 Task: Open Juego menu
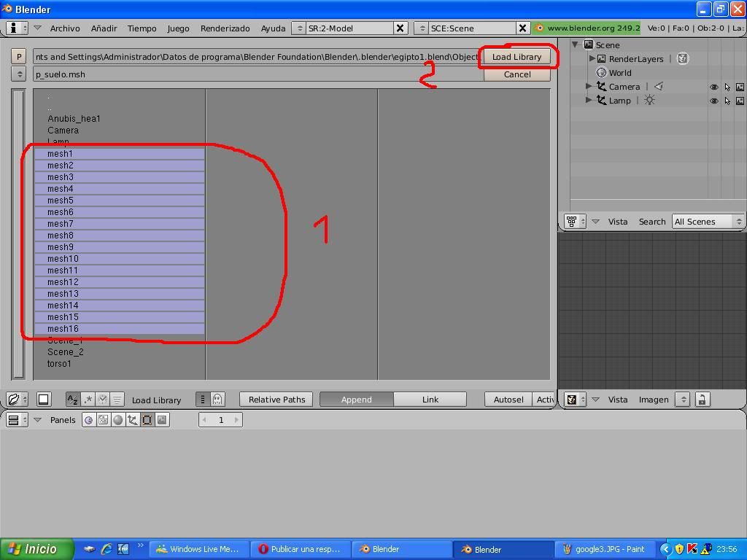[178, 28]
